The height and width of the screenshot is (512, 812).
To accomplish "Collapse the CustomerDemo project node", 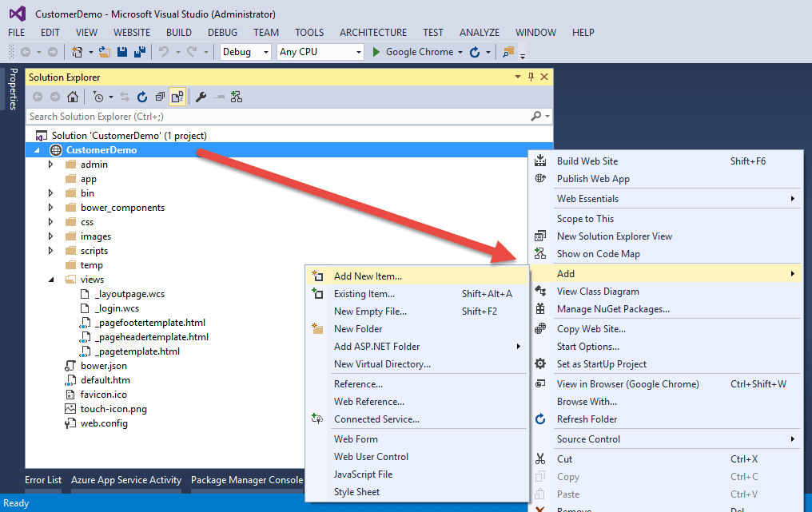I will pos(37,150).
